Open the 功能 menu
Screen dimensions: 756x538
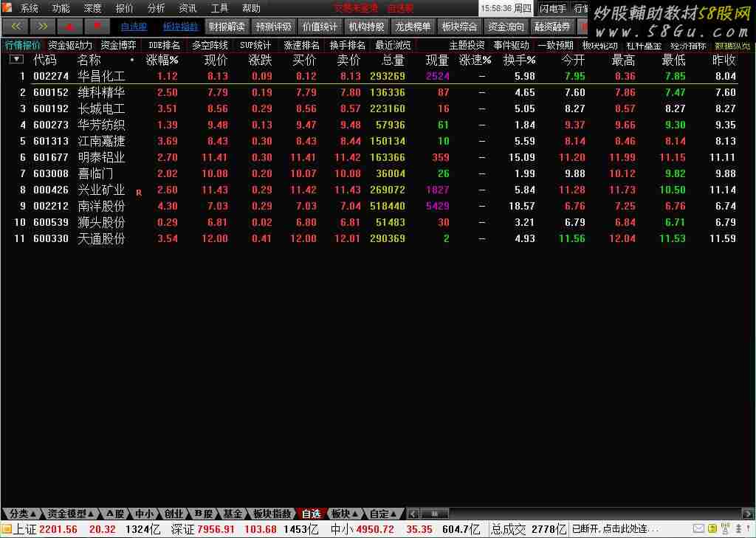pos(61,8)
